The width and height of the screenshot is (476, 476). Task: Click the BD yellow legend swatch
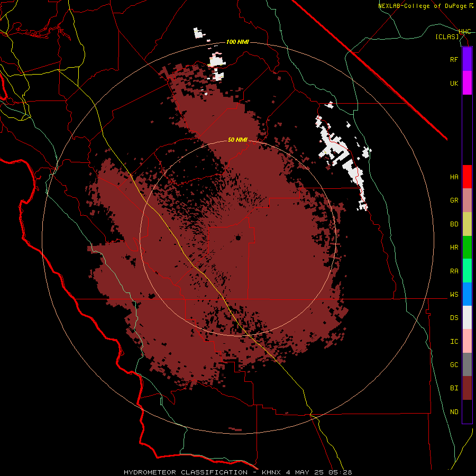pos(467,224)
